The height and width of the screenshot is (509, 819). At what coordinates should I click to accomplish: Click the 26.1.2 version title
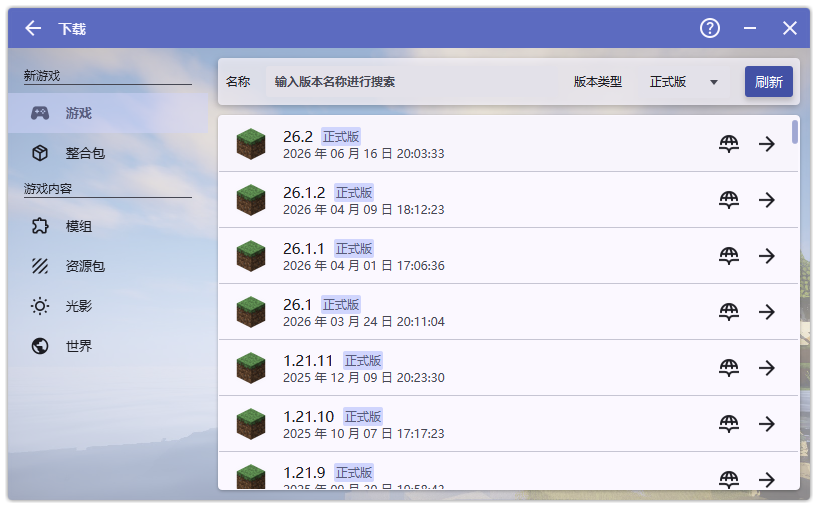(x=304, y=193)
